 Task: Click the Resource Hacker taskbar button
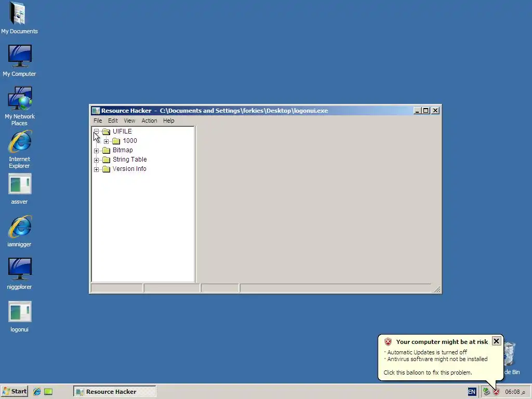115,392
